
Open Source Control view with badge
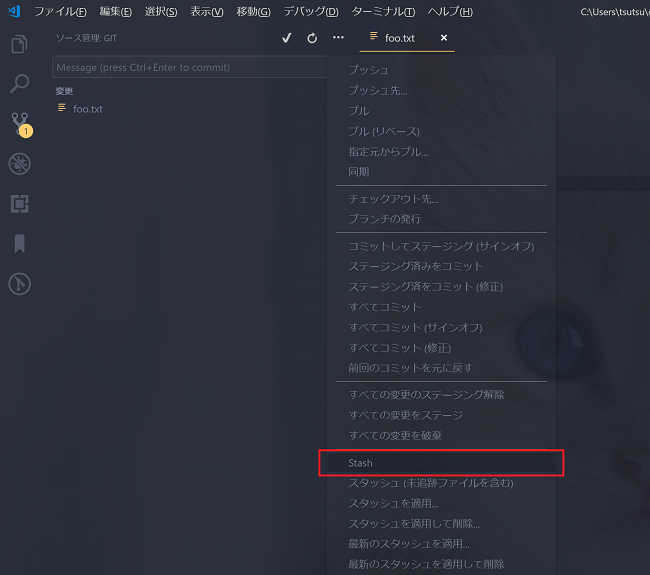point(20,124)
